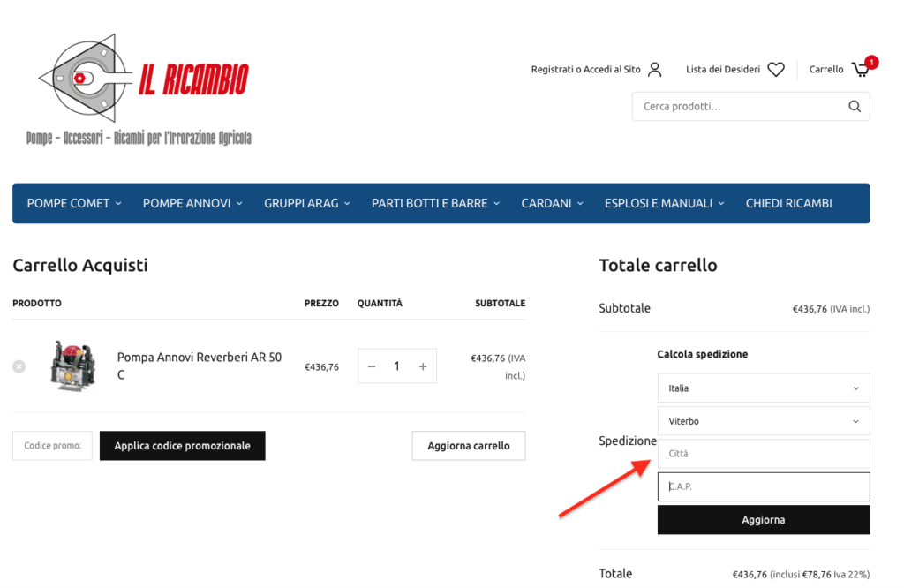This screenshot has width=904, height=588.
Task: Expand the Gruppi Arag menu
Action: pos(306,203)
